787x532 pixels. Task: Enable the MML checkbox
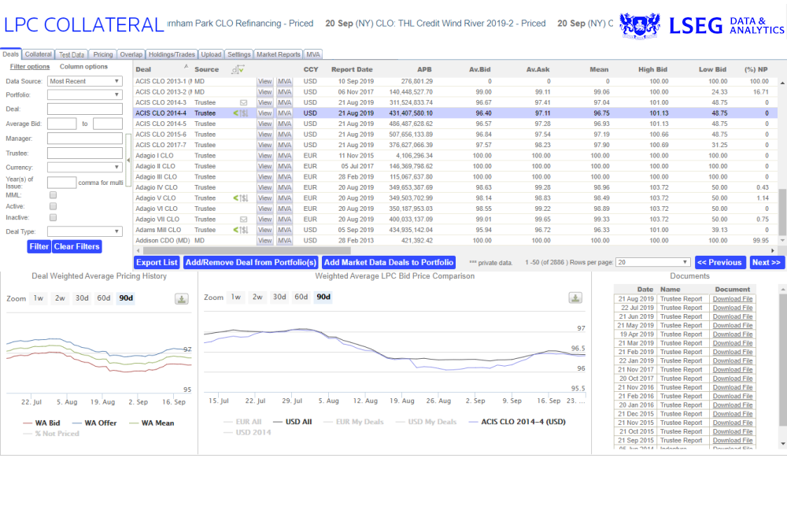pos(53,194)
